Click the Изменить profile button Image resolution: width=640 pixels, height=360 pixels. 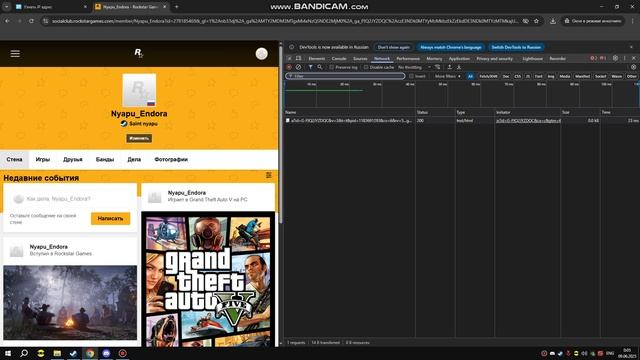click(x=139, y=138)
